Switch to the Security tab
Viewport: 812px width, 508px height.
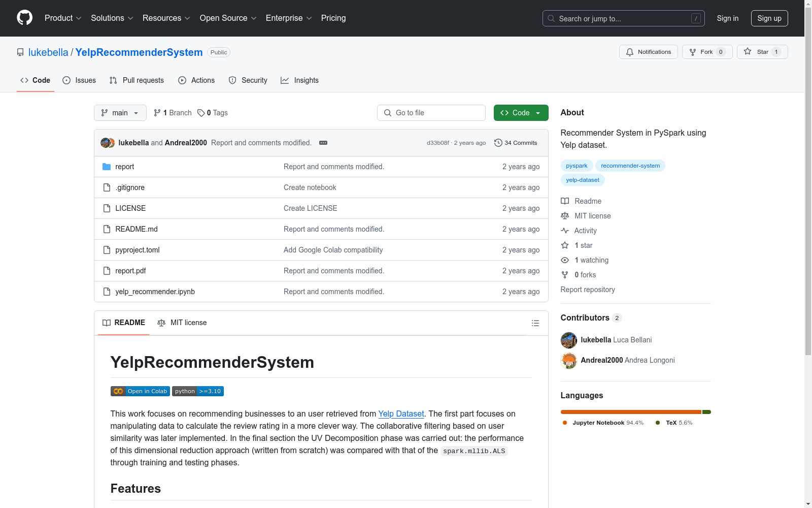248,80
